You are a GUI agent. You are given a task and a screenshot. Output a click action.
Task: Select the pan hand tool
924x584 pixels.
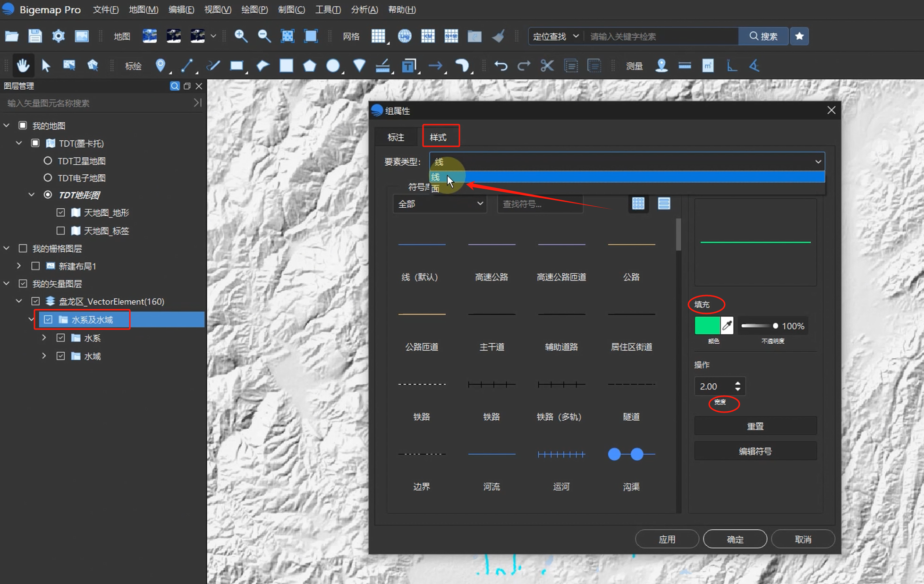tap(23, 66)
